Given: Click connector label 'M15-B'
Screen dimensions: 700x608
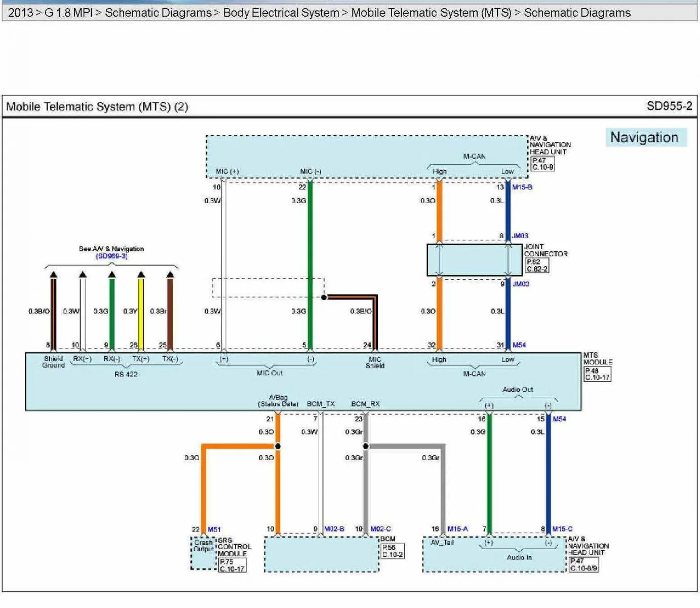Looking at the screenshot, I should pos(522,187).
